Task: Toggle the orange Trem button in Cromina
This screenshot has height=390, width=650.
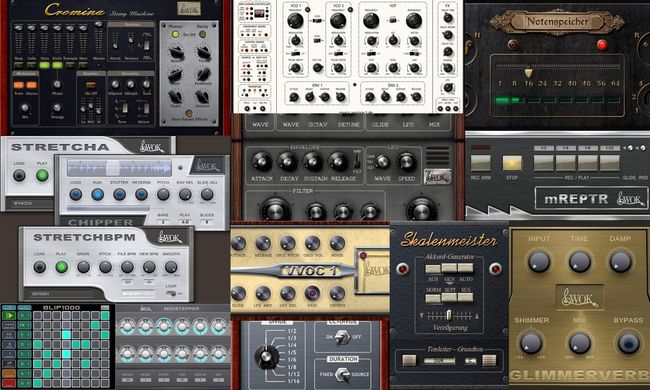Action: coord(19,85)
